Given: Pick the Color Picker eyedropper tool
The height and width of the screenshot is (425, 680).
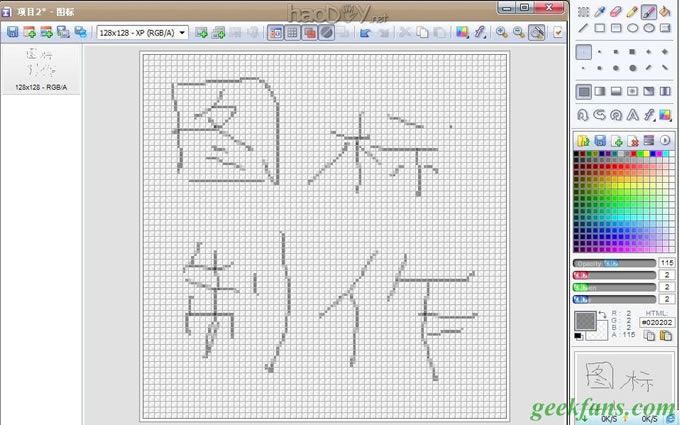Looking at the screenshot, I should (600, 12).
